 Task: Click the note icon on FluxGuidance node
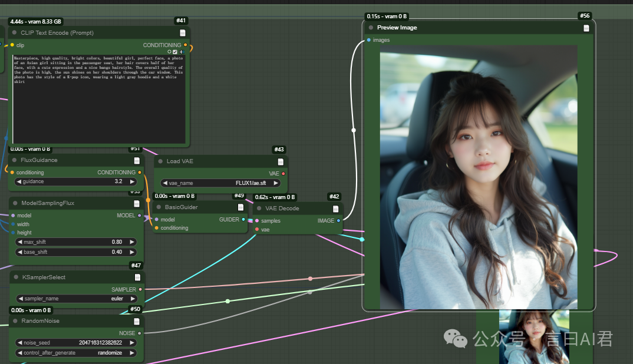(137, 161)
